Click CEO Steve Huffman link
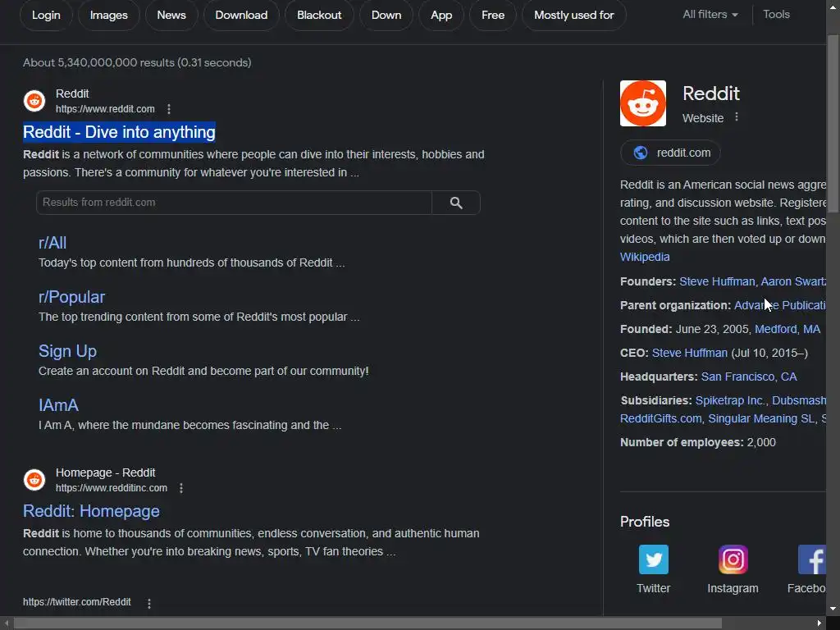 [689, 353]
